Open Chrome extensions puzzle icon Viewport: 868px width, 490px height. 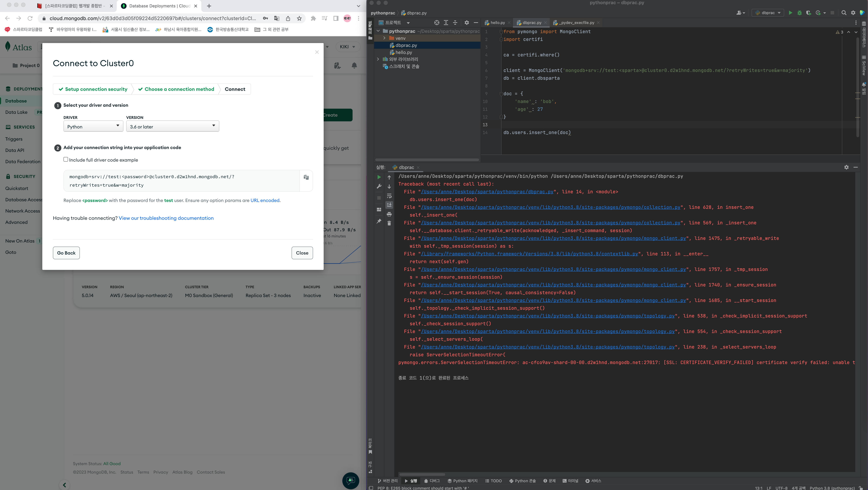click(313, 19)
